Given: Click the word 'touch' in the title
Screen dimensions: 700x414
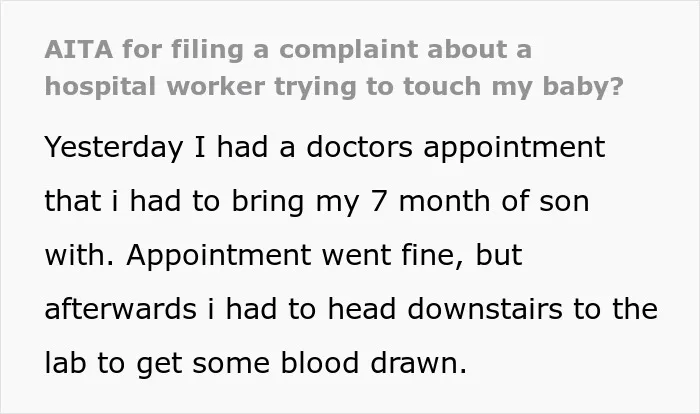Looking at the screenshot, I should click(x=442, y=86).
